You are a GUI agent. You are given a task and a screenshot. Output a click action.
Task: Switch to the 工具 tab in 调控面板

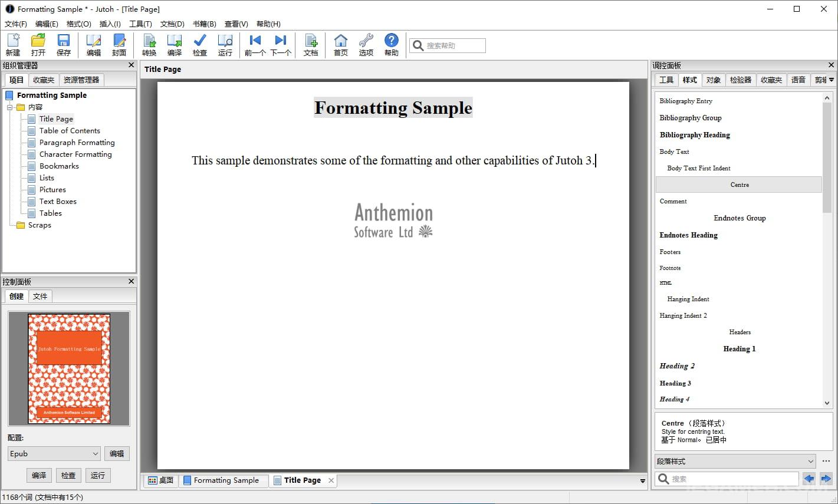click(666, 80)
